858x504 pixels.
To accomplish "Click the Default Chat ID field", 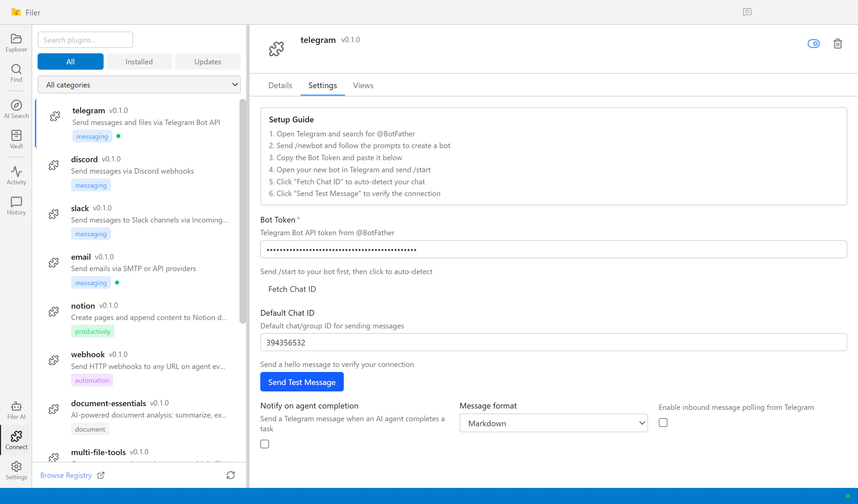I will click(553, 342).
